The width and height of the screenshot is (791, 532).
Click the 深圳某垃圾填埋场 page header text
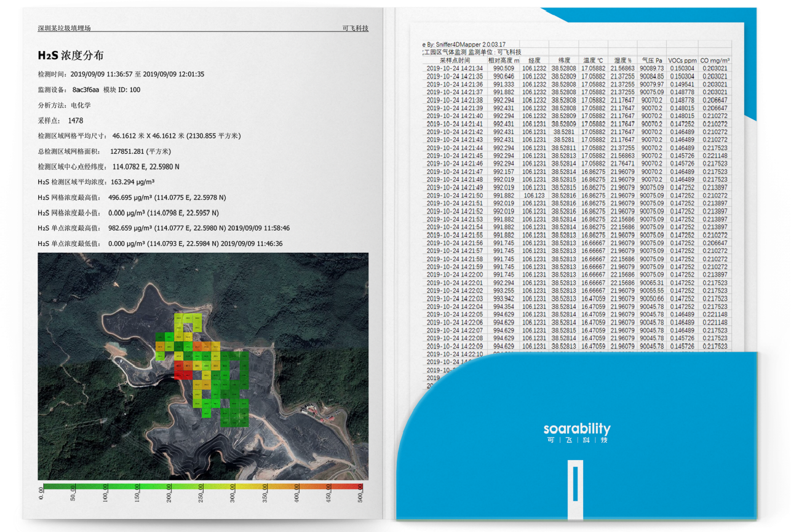pyautogui.click(x=64, y=28)
